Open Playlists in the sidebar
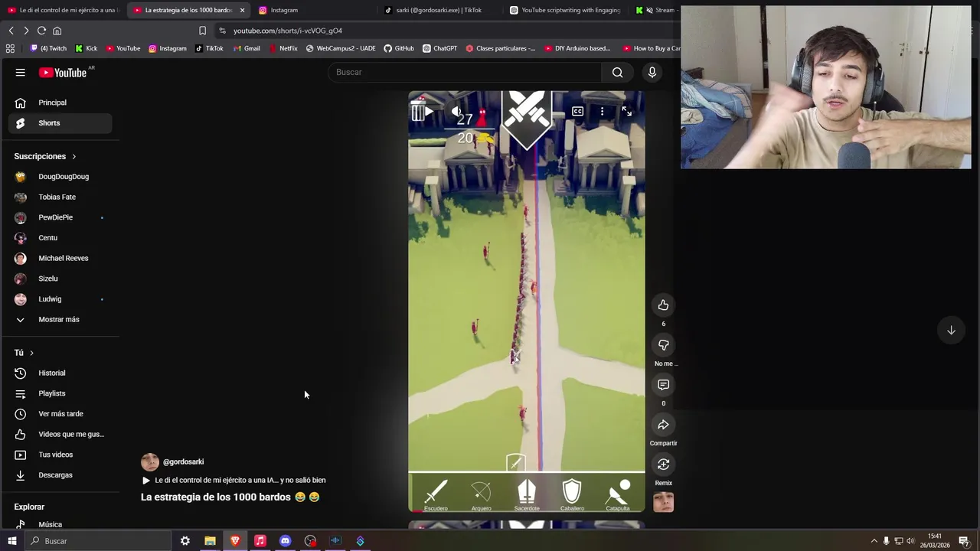 click(x=60, y=393)
